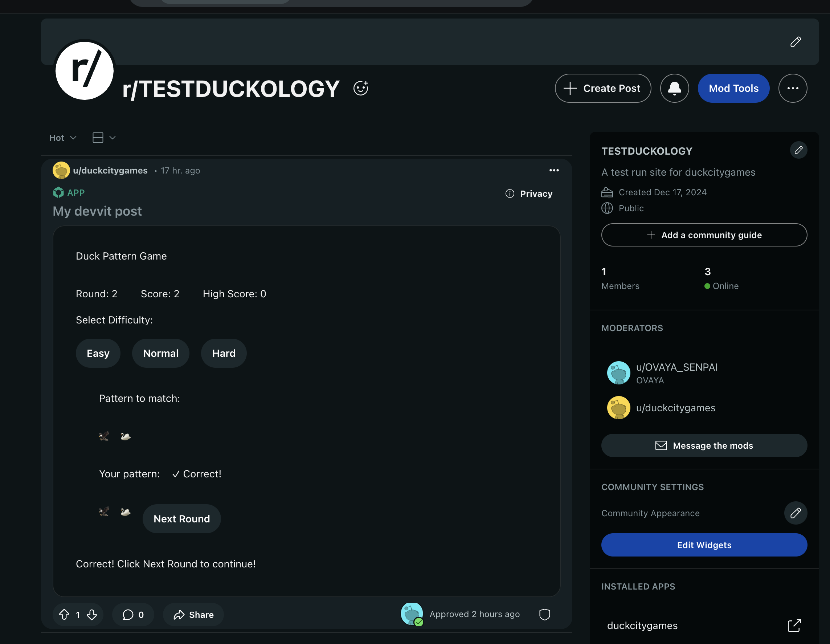Choose the Hard difficulty option
This screenshot has width=830, height=644.
click(x=224, y=353)
